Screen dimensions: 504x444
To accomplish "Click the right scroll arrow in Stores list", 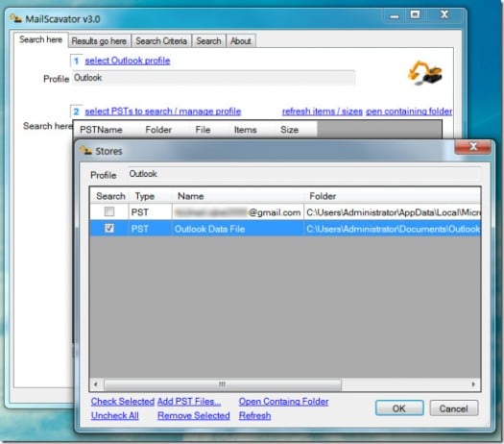I will [x=473, y=384].
